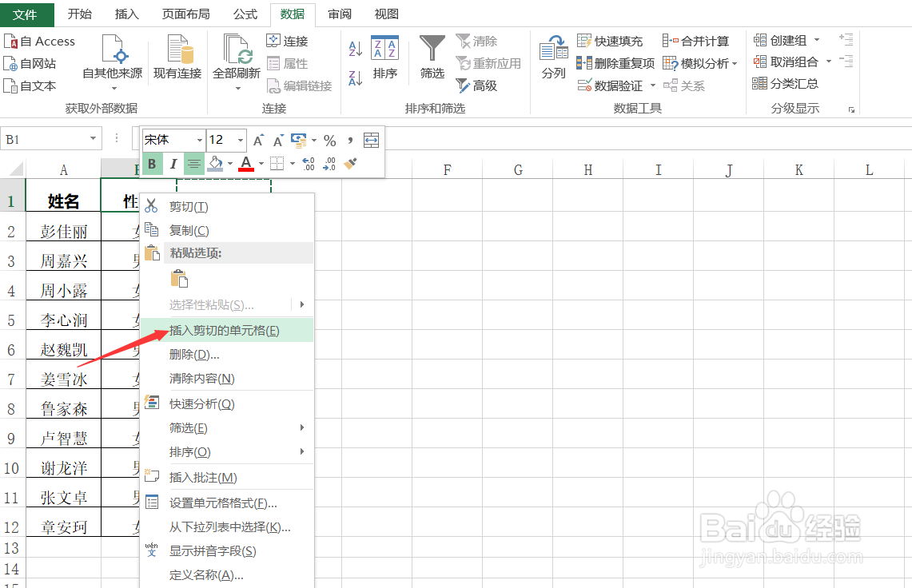
Task: Switch to the 审阅 ribbon tab
Action: point(339,14)
